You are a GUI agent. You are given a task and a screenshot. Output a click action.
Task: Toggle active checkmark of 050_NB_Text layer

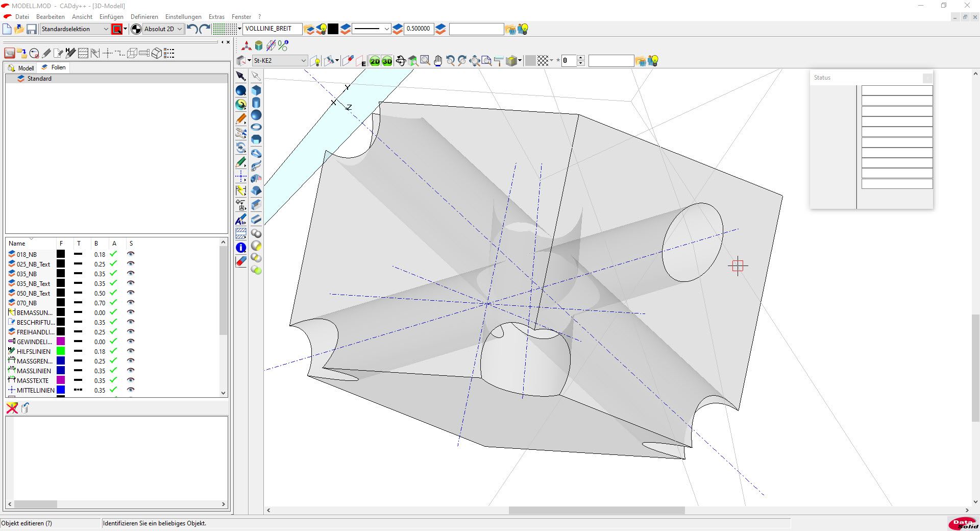click(x=113, y=293)
